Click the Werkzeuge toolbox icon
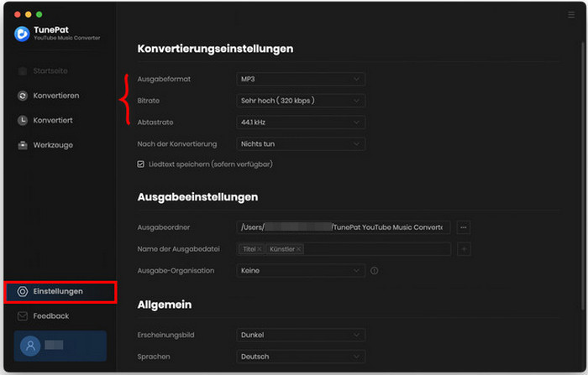This screenshot has height=375, width=588. click(23, 145)
